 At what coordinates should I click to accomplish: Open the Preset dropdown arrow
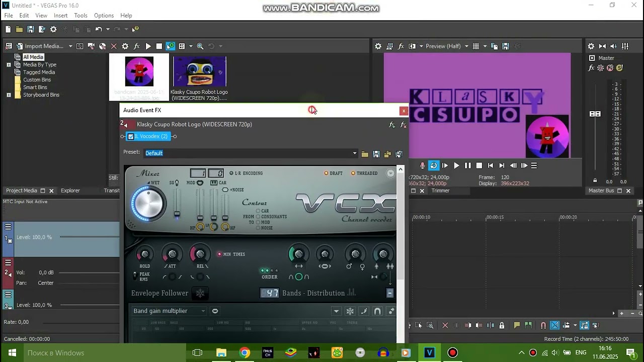pyautogui.click(x=355, y=153)
